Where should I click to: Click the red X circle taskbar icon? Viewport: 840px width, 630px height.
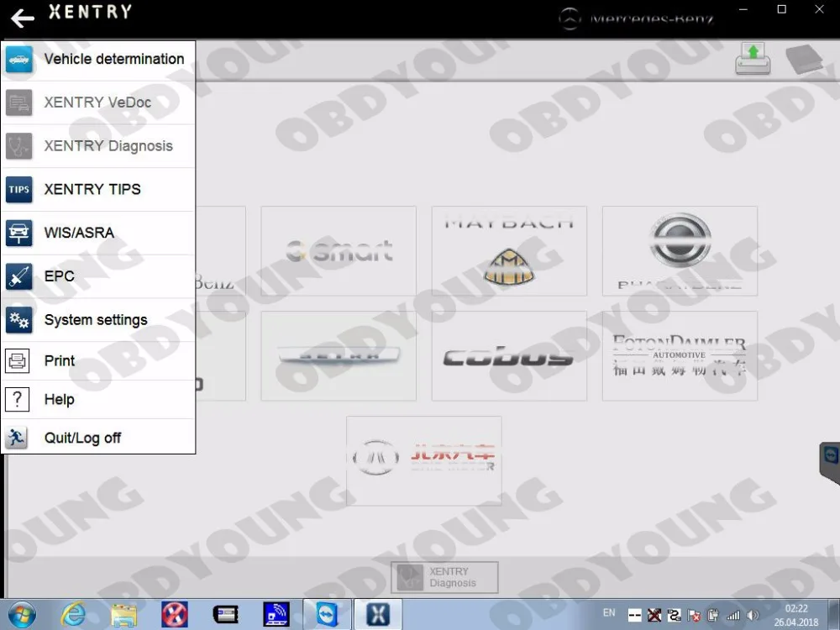(x=175, y=615)
